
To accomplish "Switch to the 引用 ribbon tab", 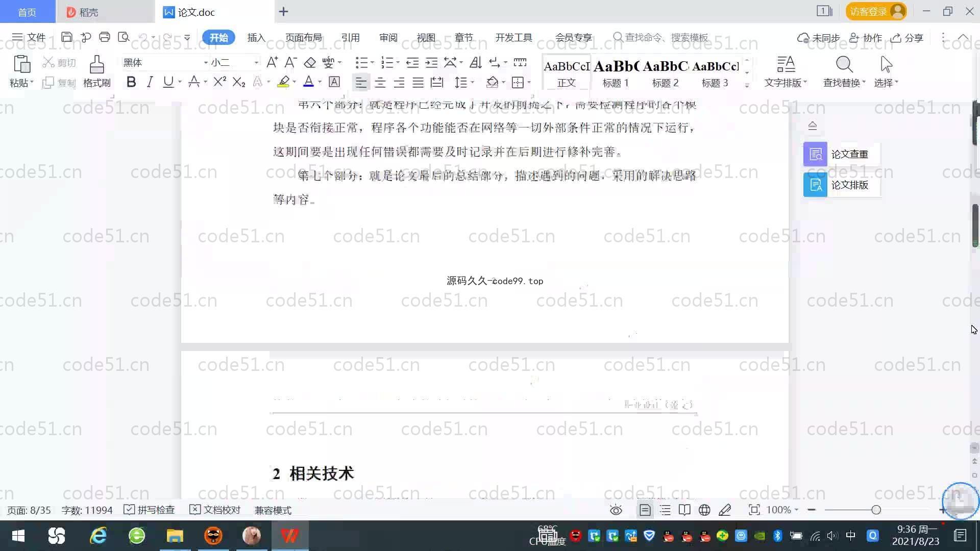I will pos(351,37).
